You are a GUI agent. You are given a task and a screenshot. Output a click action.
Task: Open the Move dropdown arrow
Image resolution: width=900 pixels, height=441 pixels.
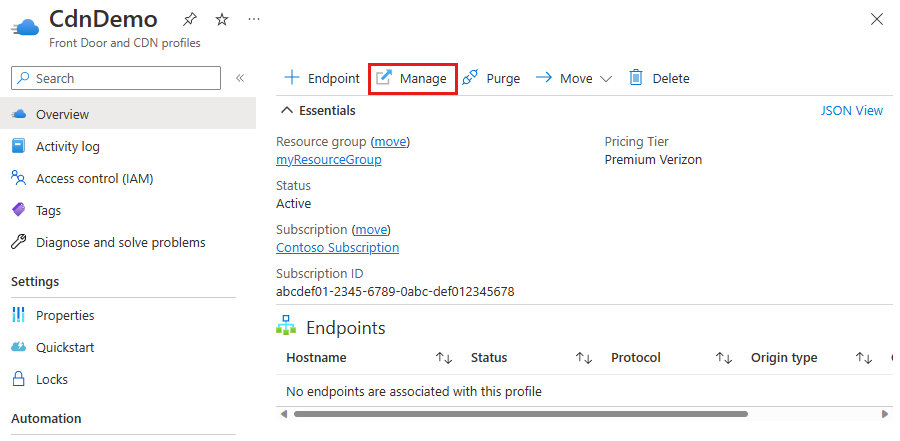tap(606, 79)
